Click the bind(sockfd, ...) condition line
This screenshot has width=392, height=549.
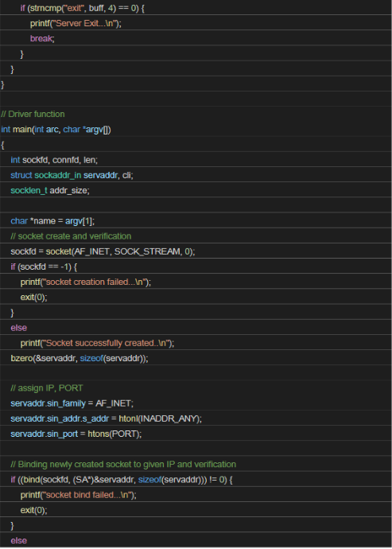pos(122,479)
